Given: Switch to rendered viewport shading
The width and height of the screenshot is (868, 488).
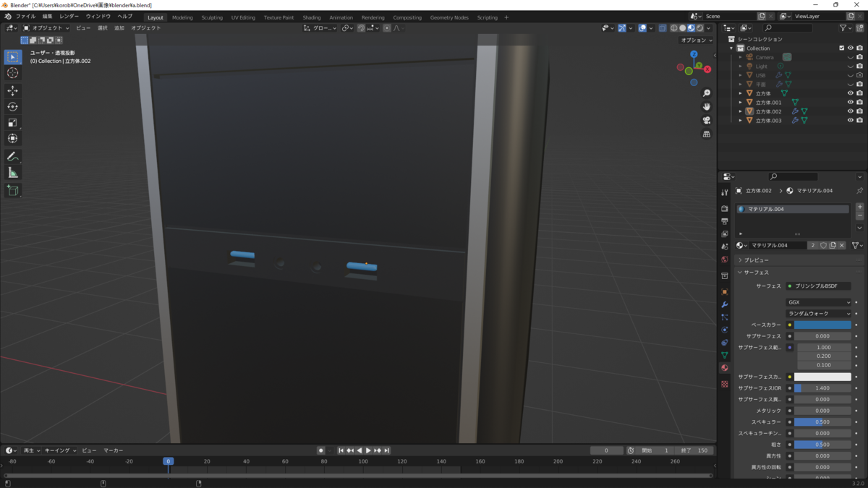Looking at the screenshot, I should [x=699, y=28].
